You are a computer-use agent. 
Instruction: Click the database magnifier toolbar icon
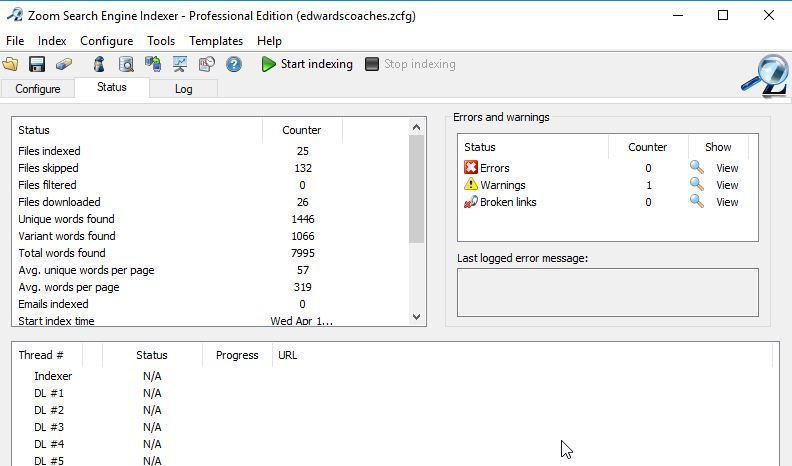[126, 64]
